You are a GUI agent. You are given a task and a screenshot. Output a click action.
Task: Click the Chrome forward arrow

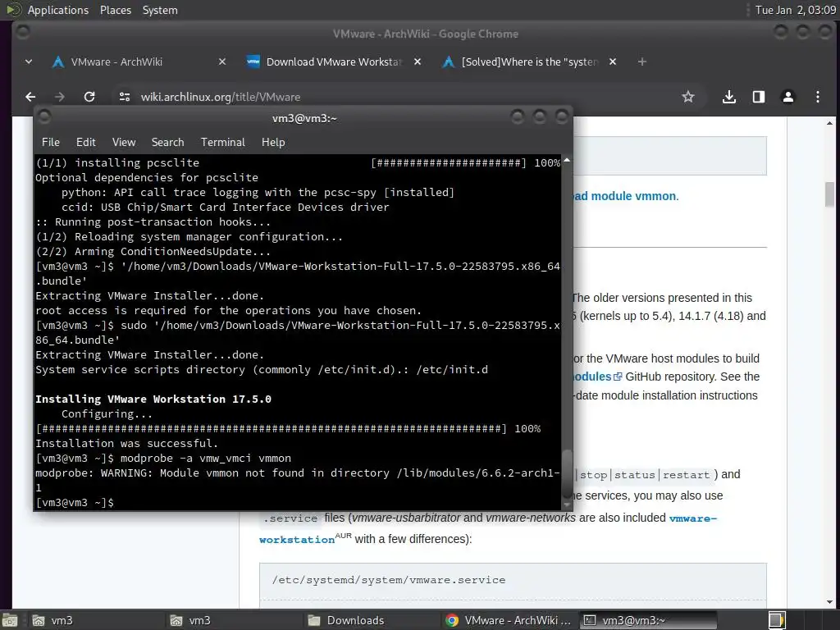point(59,97)
